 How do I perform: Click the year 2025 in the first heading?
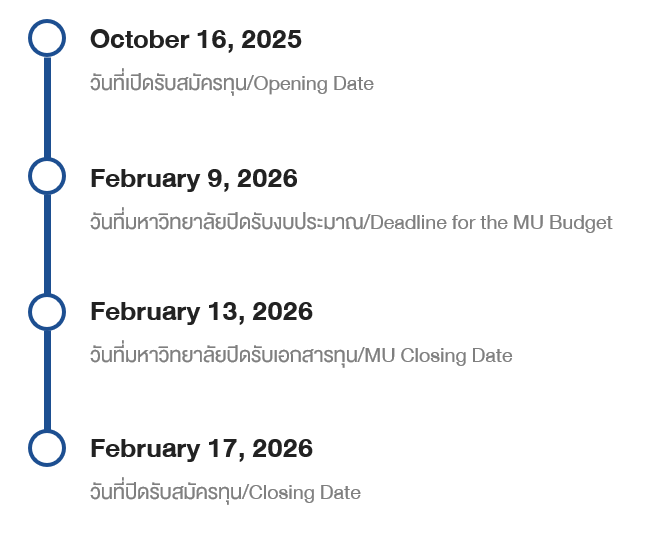[x=272, y=40]
